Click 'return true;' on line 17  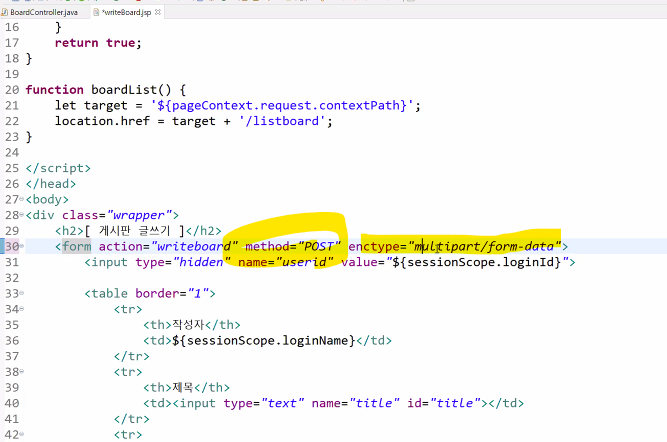click(98, 43)
